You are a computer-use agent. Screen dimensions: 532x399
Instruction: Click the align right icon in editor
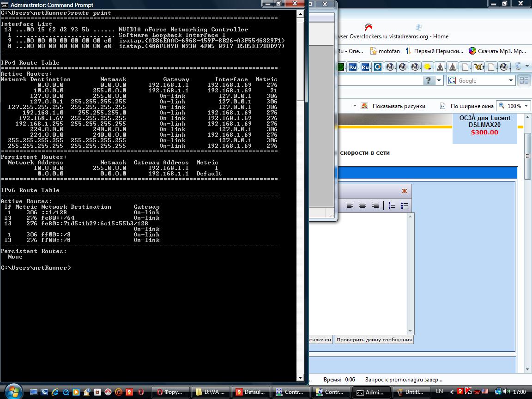click(375, 206)
